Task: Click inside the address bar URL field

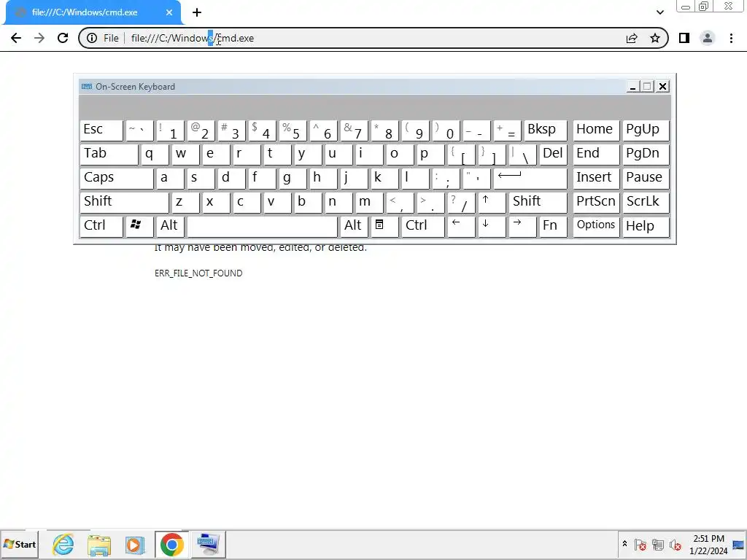Action: pos(371,38)
